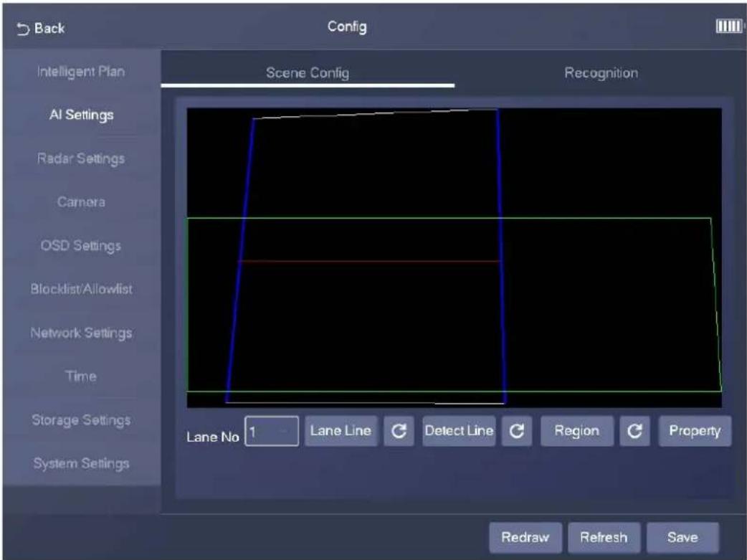Reset the detect line with refresh icon
The height and width of the screenshot is (560, 747).
click(516, 431)
